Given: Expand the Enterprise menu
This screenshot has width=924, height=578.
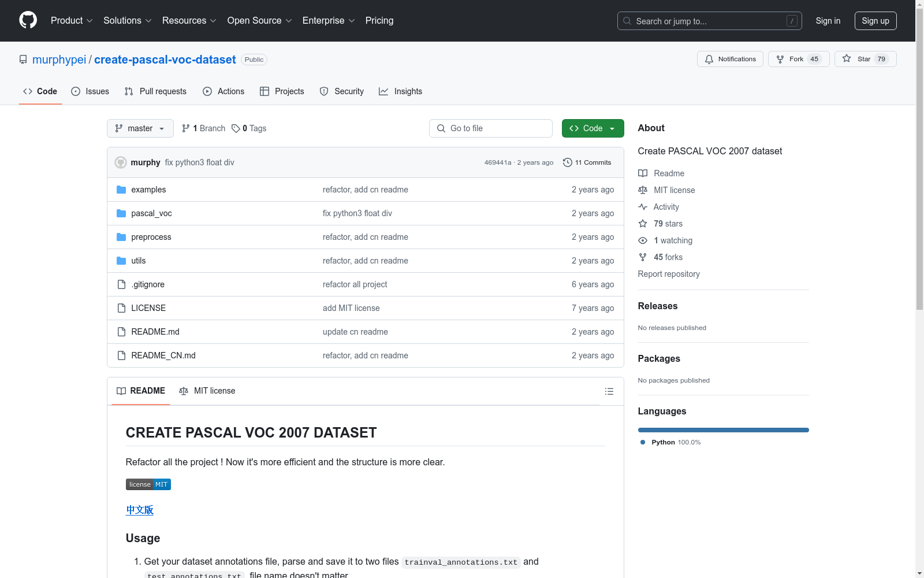Looking at the screenshot, I should click(329, 21).
